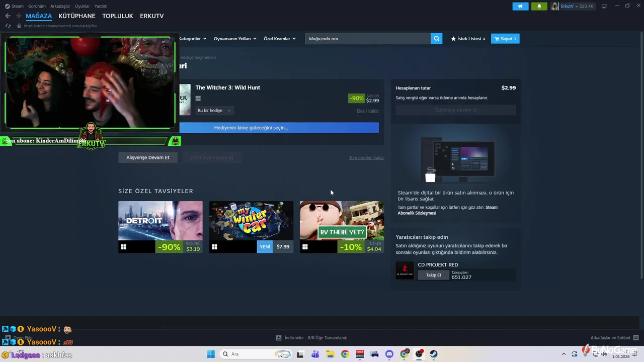Expand the Özel Kısımlar dropdown
Image resolution: width=644 pixels, height=362 pixels.
(280, 39)
